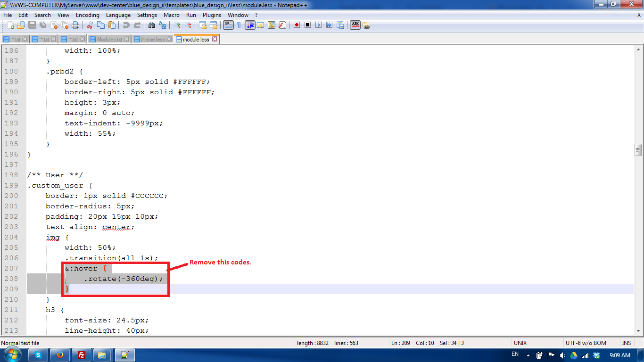This screenshot has width=644, height=362.
Task: Switch to the Modules.txt tab
Action: point(109,40)
